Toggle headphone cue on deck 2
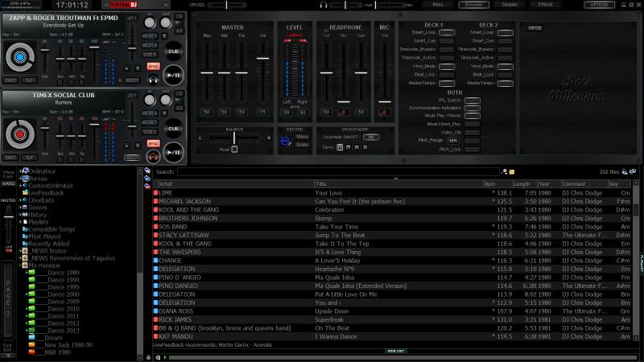This screenshot has width=644, height=362. (x=153, y=157)
